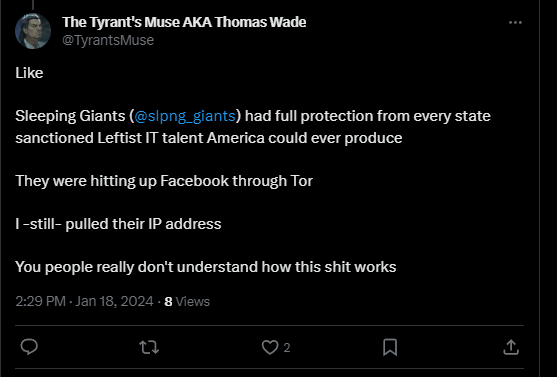
Task: Open the 8 Views analytics text
Action: [187, 301]
